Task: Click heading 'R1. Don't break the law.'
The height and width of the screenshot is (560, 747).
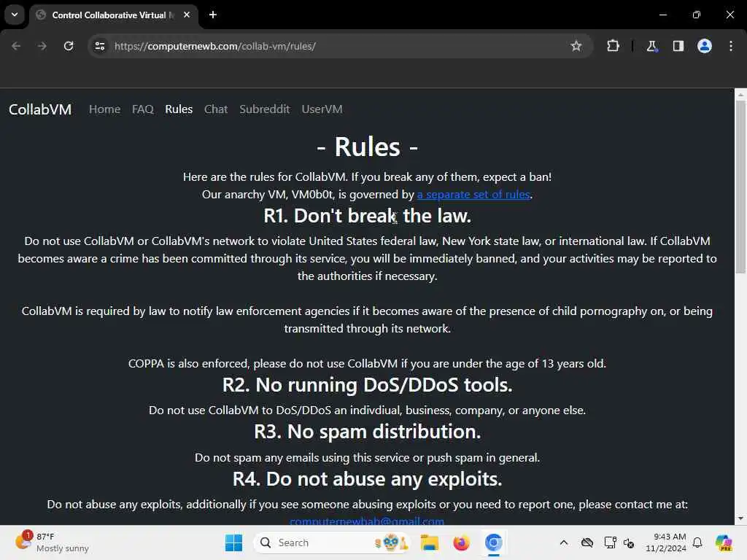Action: (368, 216)
